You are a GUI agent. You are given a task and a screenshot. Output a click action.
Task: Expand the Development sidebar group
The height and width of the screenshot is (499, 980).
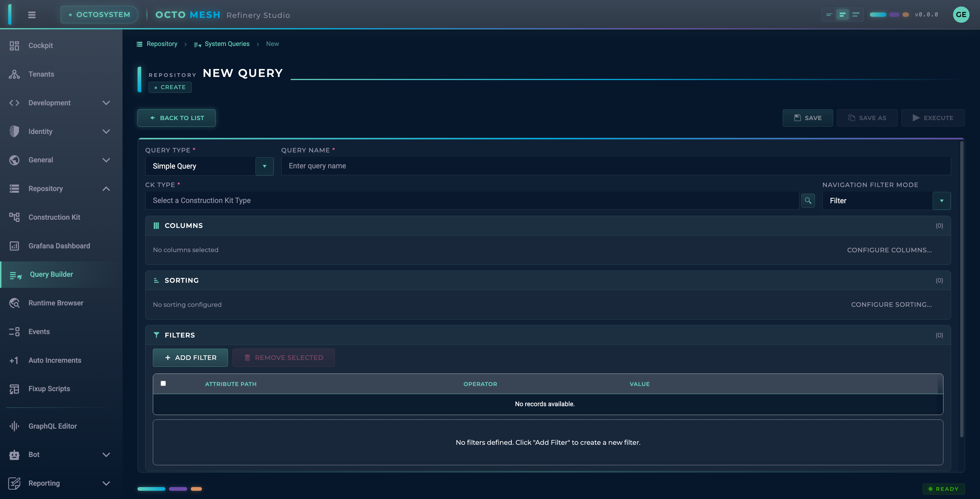(106, 103)
